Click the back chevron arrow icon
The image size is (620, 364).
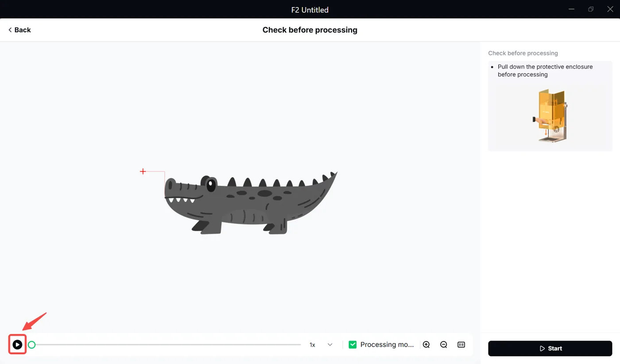click(x=10, y=30)
